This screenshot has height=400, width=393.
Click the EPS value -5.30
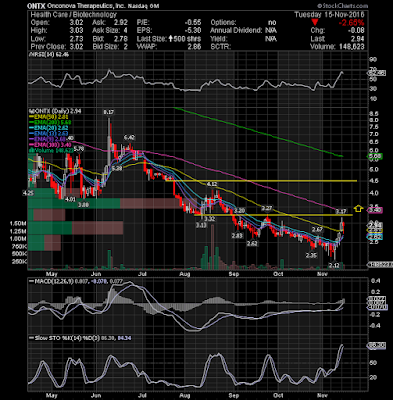[x=193, y=31]
